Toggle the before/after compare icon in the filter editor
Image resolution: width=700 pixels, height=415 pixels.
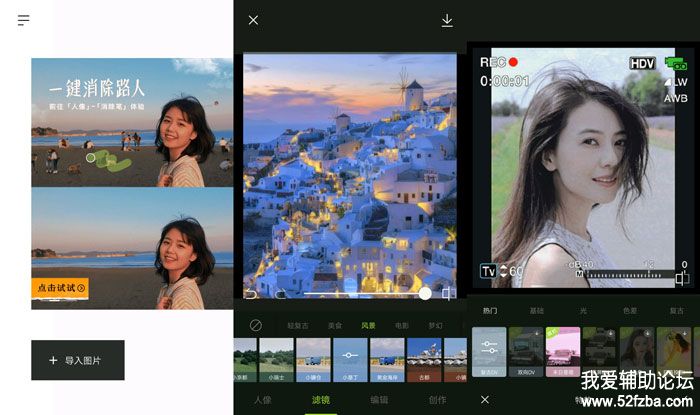click(x=448, y=293)
